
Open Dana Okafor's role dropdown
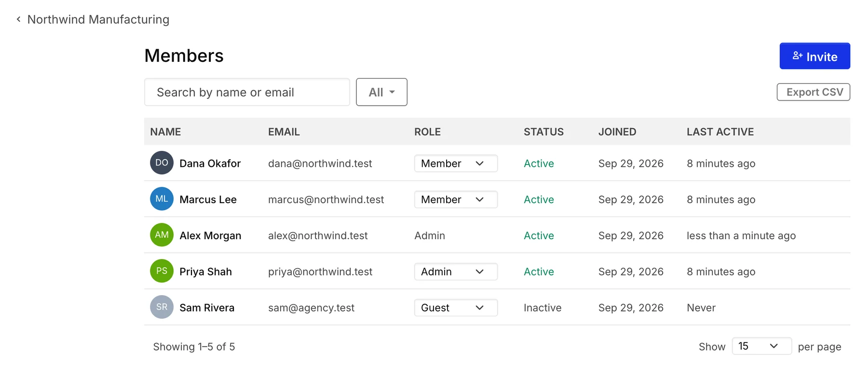456,164
